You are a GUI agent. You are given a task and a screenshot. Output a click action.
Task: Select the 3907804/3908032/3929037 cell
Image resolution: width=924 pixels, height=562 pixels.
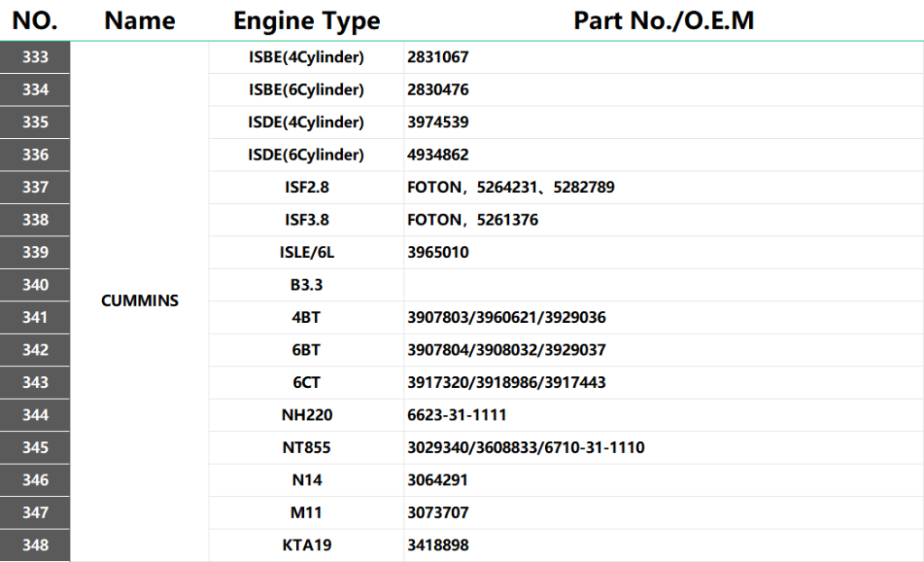663,350
